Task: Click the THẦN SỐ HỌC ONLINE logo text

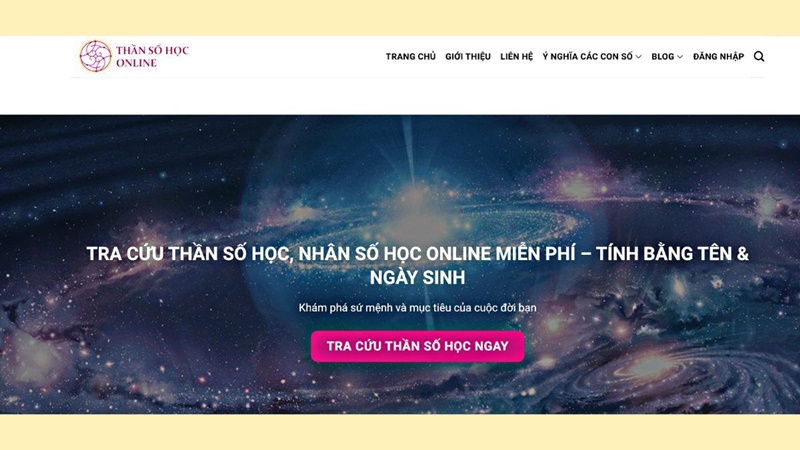Action: (x=152, y=57)
